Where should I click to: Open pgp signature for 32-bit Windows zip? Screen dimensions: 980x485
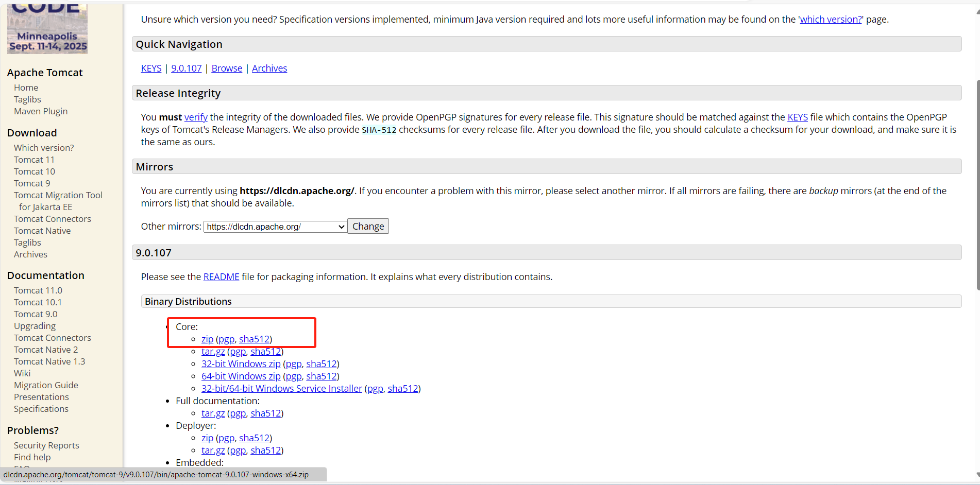click(294, 363)
